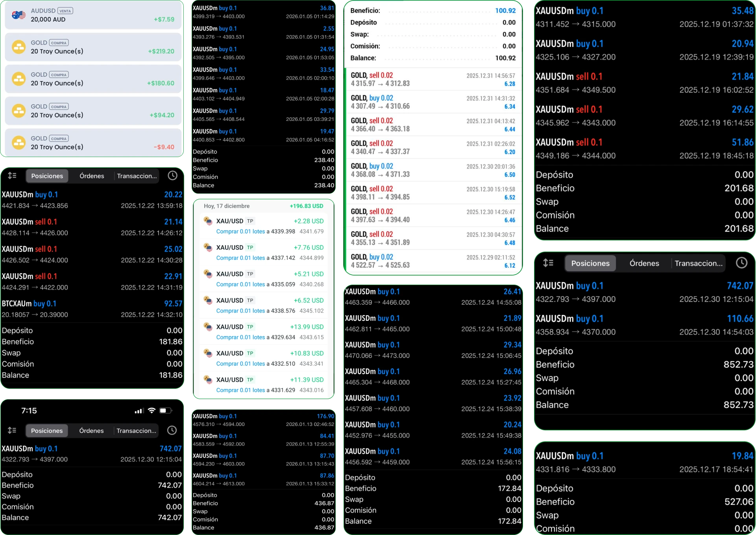This screenshot has height=535, width=756.
Task: Click clock icon in right Posiciones panel
Action: click(x=741, y=263)
